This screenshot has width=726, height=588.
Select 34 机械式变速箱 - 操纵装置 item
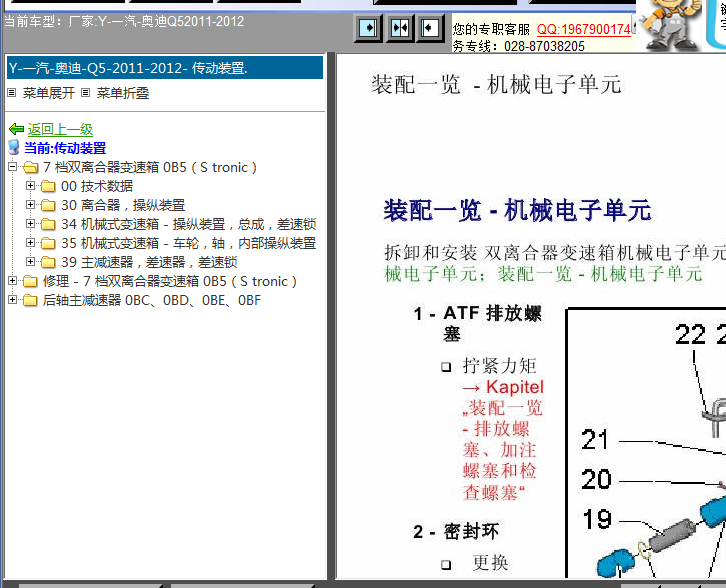pos(189,224)
